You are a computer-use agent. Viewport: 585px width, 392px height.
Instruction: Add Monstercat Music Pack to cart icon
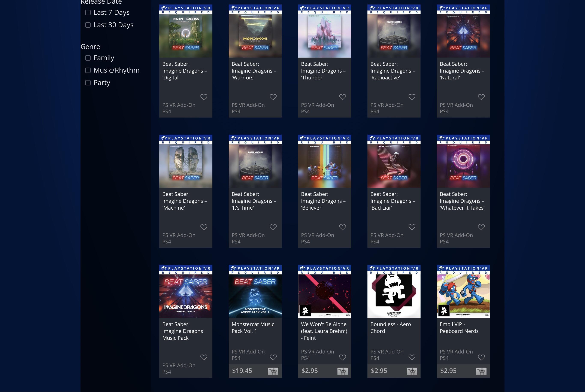click(273, 371)
